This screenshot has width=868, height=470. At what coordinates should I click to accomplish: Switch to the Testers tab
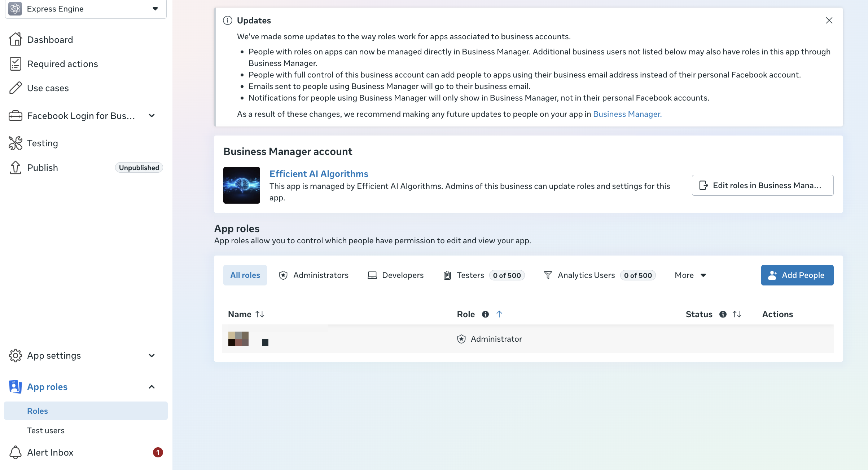tap(484, 275)
